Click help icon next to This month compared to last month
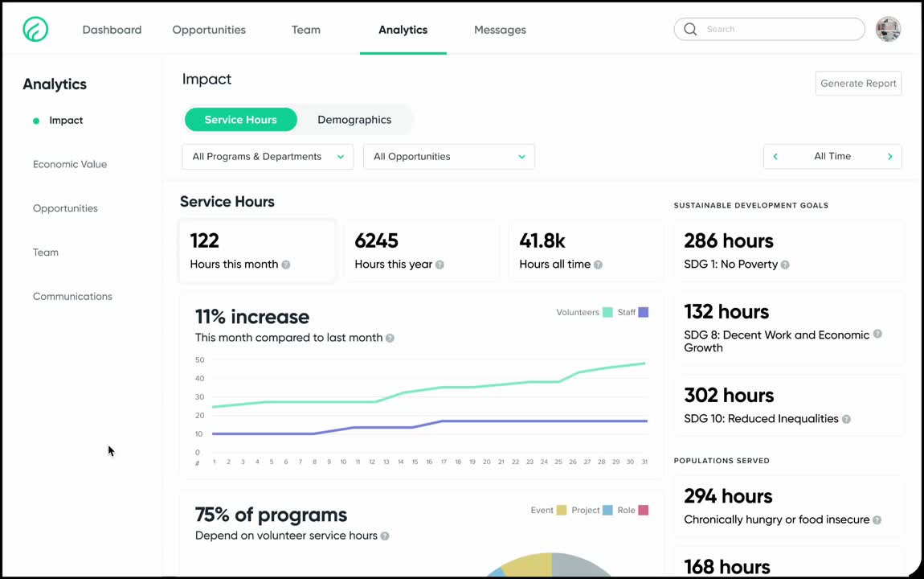Screen dimensions: 924x579 coord(390,338)
